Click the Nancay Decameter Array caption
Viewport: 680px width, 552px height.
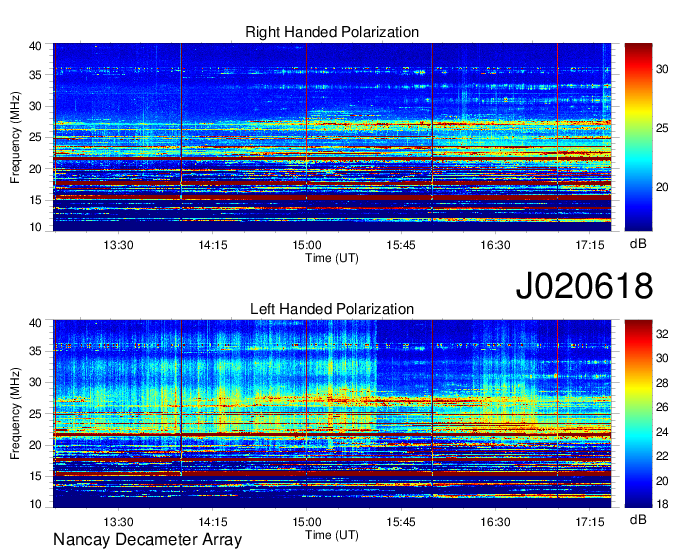click(147, 540)
